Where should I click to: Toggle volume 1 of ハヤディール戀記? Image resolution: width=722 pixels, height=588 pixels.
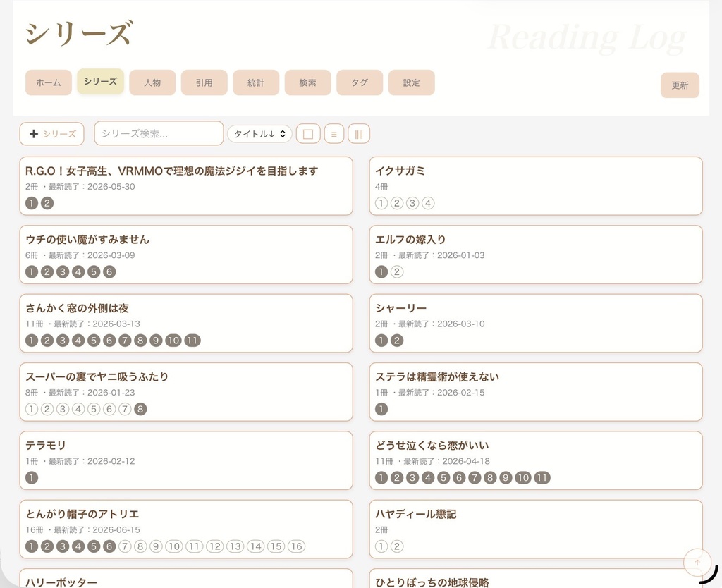tap(381, 546)
